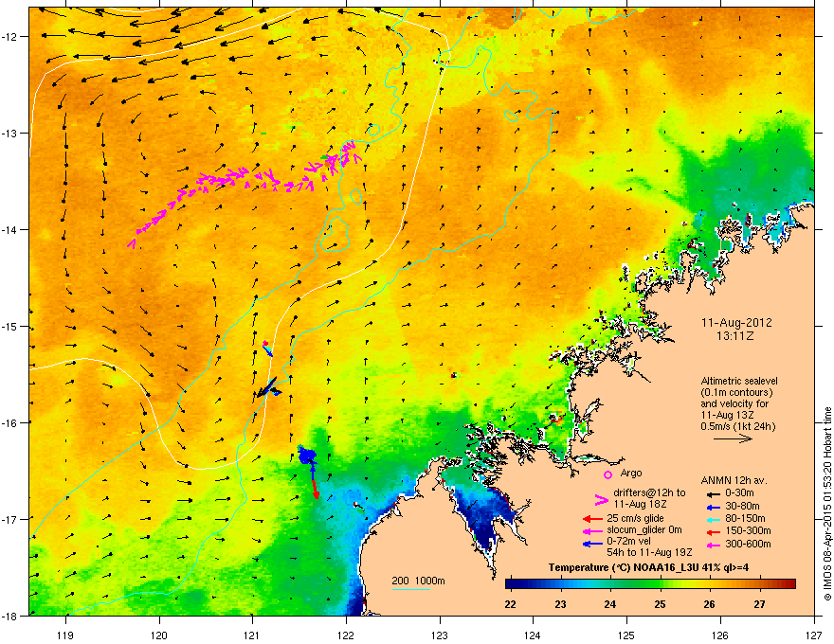Click the colorbar tick label 27
834x644 pixels.
point(759,604)
